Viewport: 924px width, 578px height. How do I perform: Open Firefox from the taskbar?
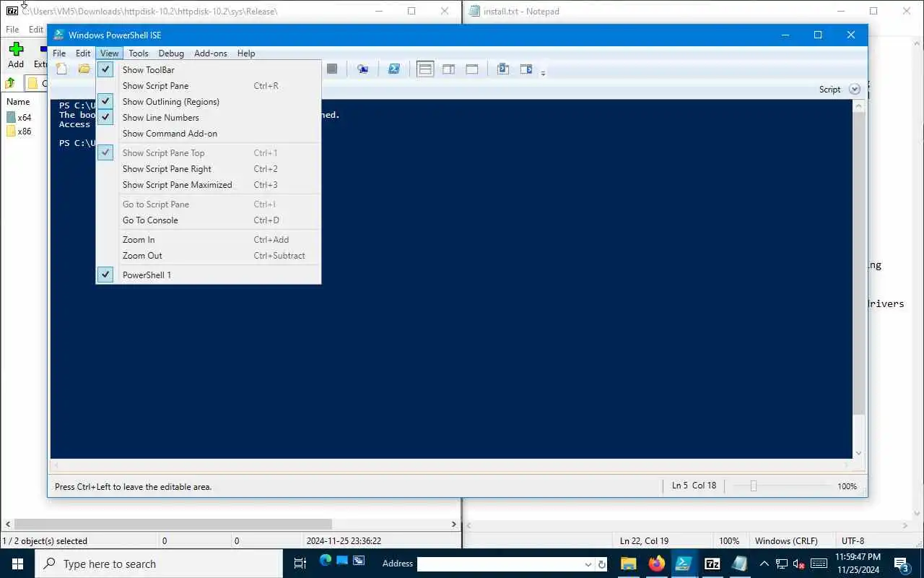[x=656, y=564]
